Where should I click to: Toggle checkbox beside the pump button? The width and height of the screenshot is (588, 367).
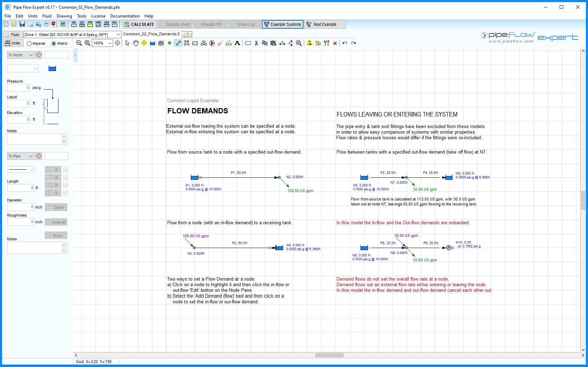(x=65, y=193)
